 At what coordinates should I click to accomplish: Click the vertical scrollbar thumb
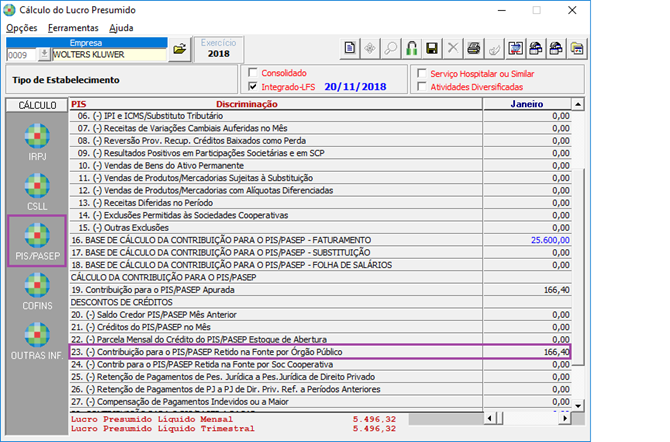coord(578,266)
